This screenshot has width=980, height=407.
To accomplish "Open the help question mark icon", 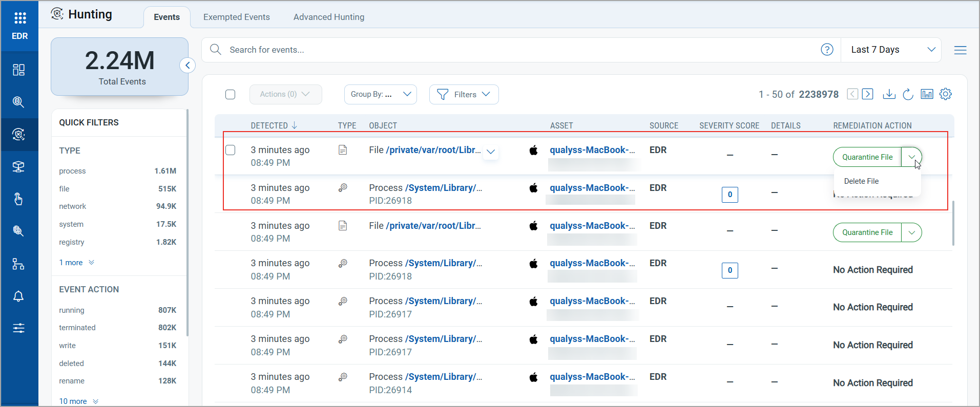I will pos(827,50).
